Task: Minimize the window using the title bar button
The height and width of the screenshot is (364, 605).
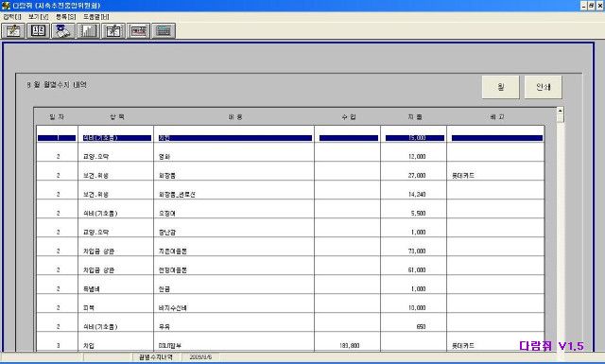Action: coord(584,6)
